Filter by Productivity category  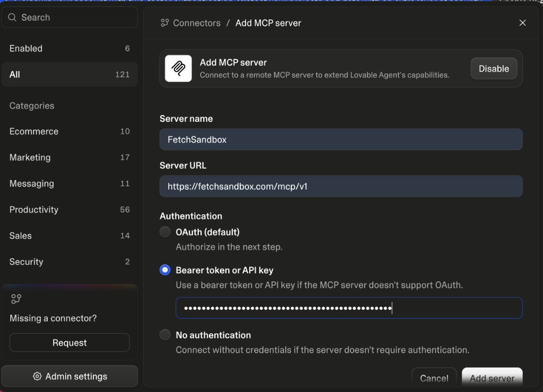point(69,210)
